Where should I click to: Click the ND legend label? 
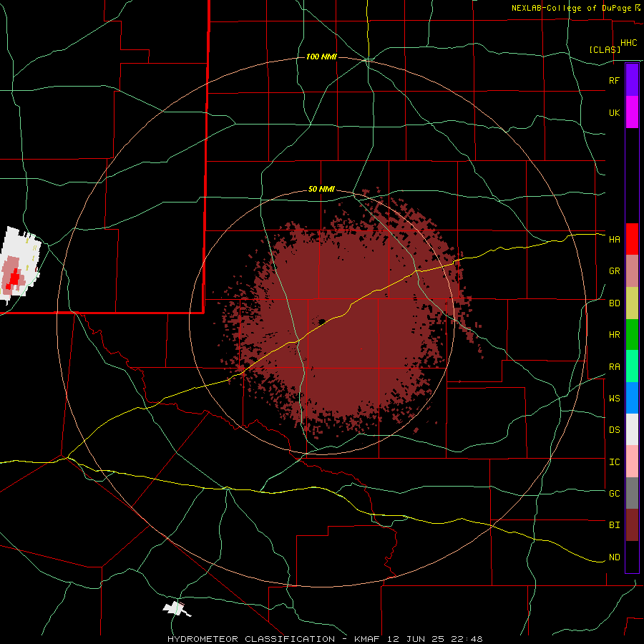click(x=614, y=557)
